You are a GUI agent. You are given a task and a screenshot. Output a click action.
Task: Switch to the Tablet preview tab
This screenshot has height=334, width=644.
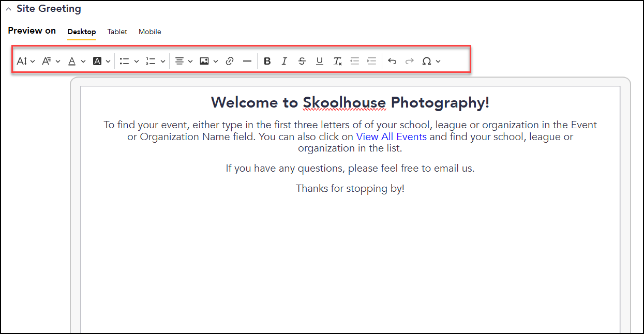(x=117, y=32)
